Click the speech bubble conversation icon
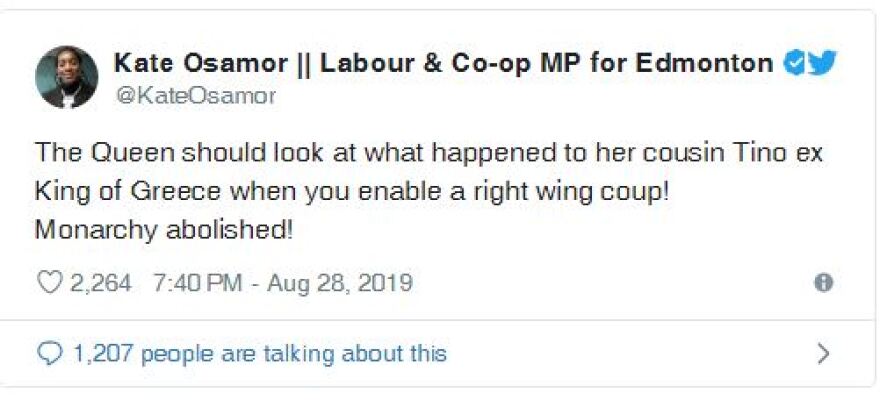The height and width of the screenshot is (400, 880). coord(49,353)
